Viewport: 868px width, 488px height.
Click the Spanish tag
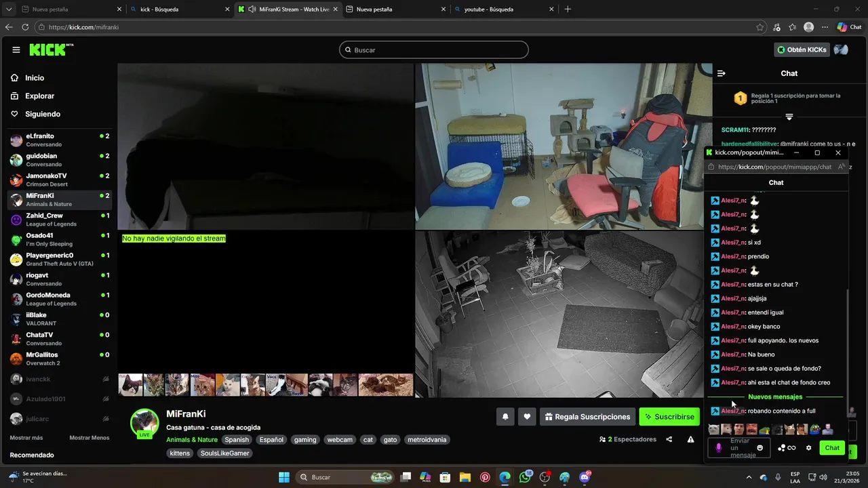(x=237, y=440)
